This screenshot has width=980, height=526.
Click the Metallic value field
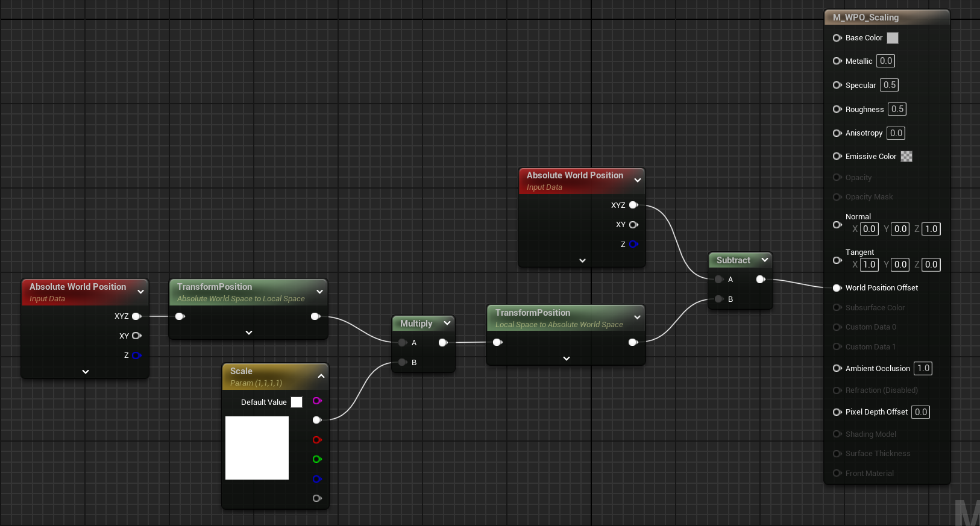[x=885, y=61]
